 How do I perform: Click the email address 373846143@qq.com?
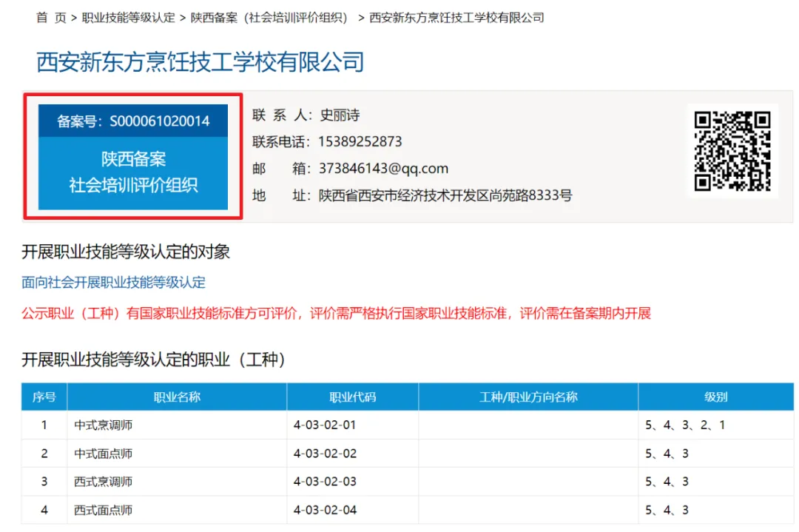[x=383, y=169]
